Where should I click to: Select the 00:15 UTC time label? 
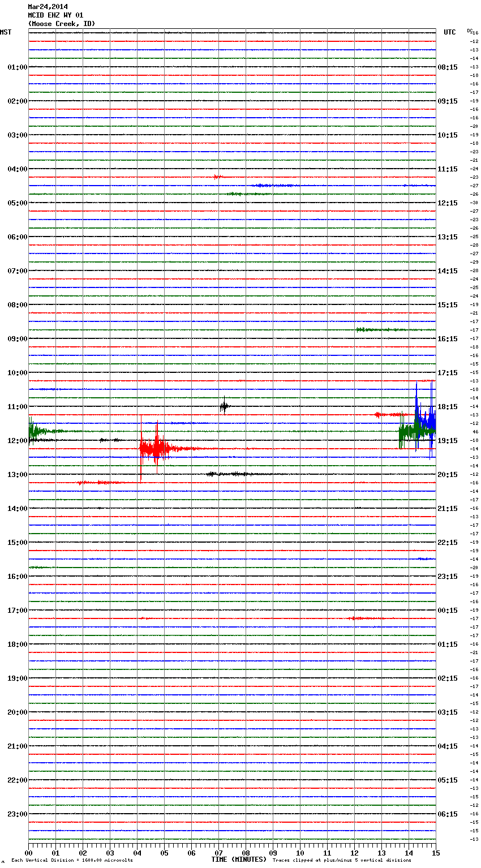tap(447, 611)
